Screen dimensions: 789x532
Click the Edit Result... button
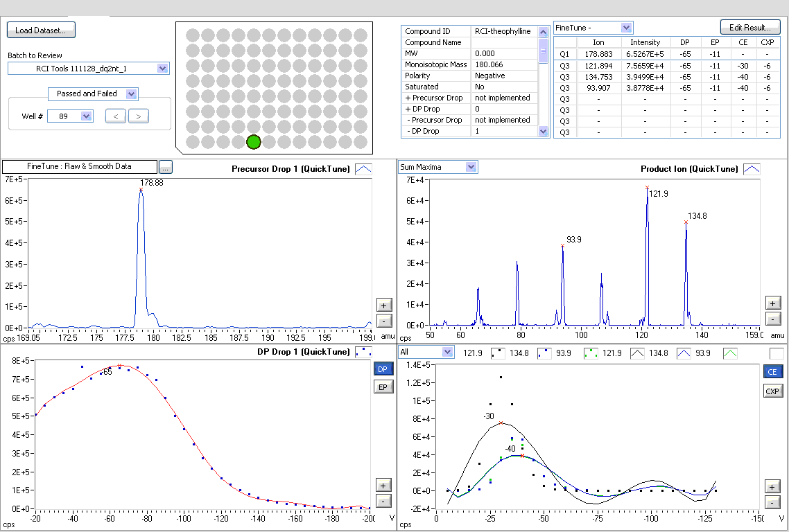point(749,27)
